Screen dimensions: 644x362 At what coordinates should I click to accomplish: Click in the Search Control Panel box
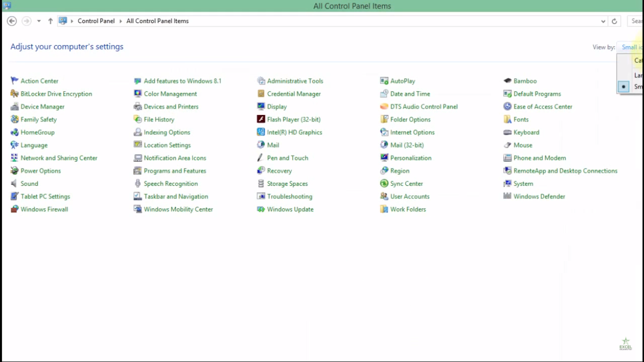click(x=636, y=21)
